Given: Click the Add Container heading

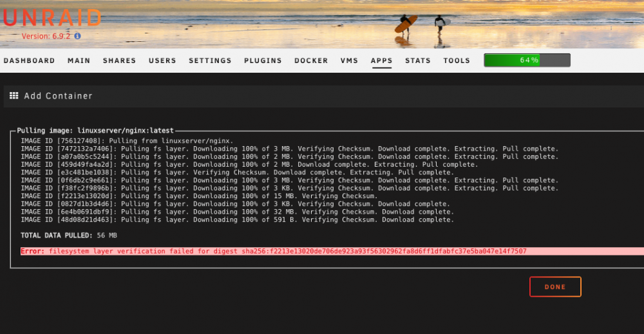Looking at the screenshot, I should coord(58,96).
